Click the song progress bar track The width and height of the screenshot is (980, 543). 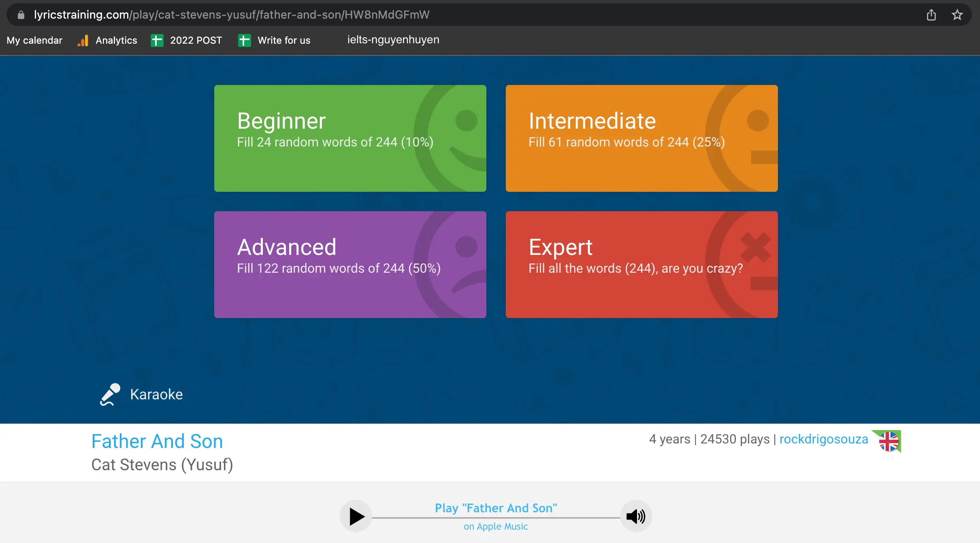click(x=405, y=518)
